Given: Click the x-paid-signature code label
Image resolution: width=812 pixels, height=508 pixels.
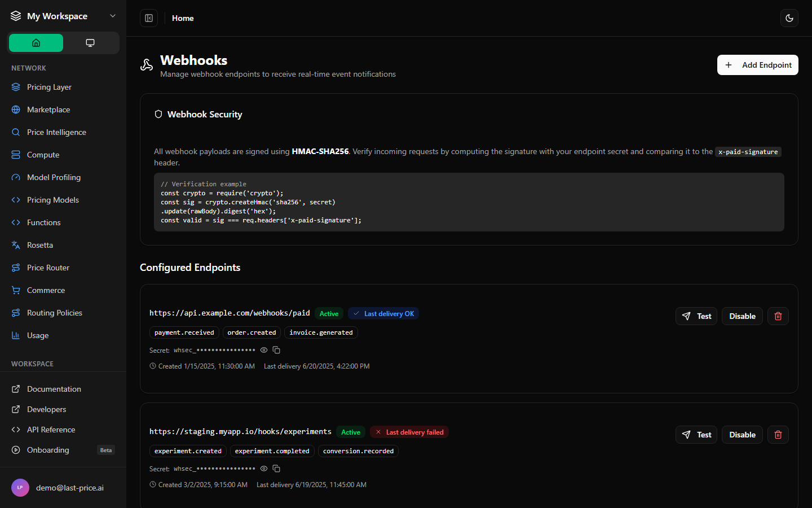Looking at the screenshot, I should click(748, 152).
